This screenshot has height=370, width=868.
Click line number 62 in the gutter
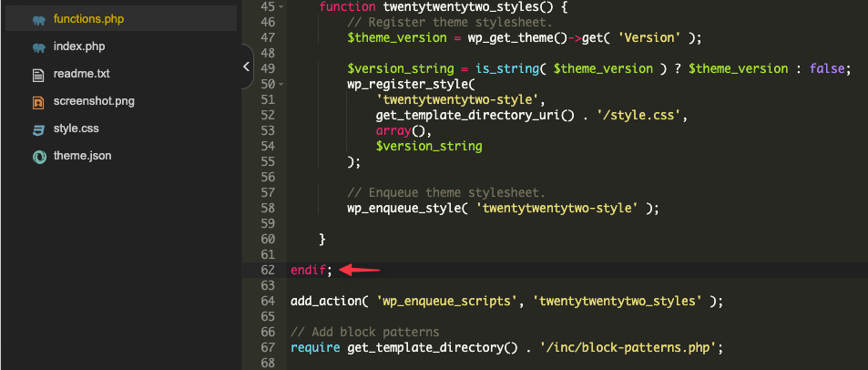coord(268,271)
